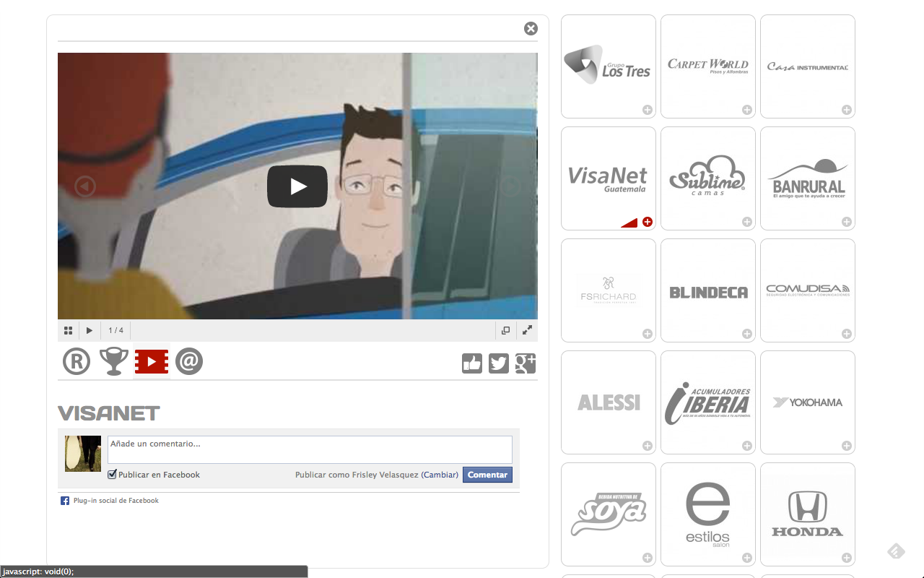
Task: Click the 1 / 4 slide counter
Action: (115, 330)
